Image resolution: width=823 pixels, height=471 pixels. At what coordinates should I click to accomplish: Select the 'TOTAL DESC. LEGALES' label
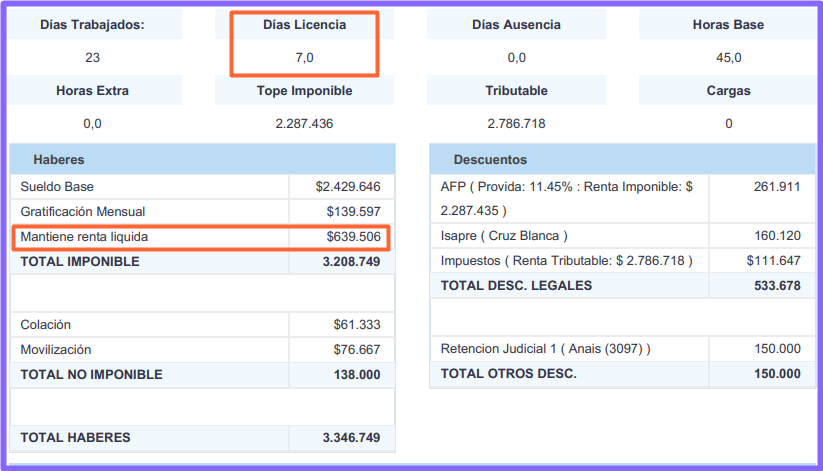[x=516, y=286]
